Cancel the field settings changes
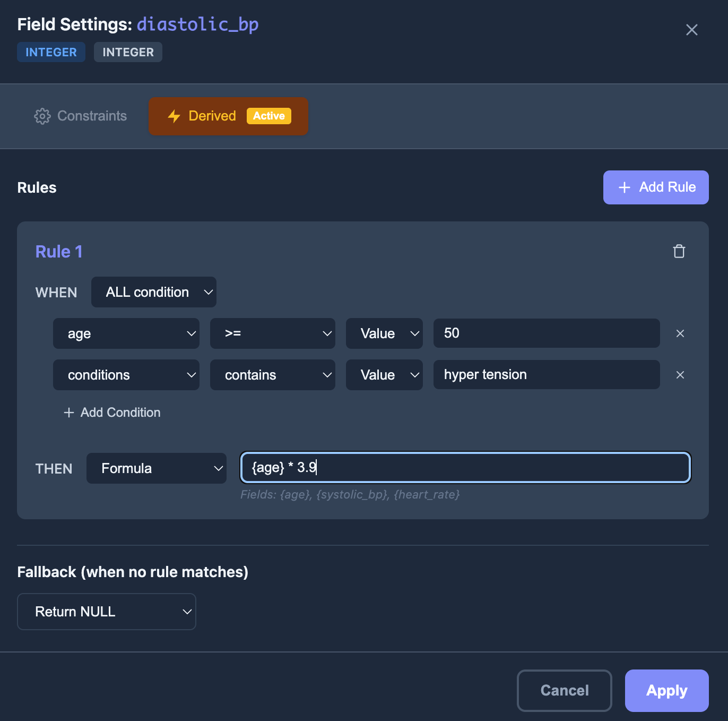Screen dimensions: 728x721 (564, 691)
